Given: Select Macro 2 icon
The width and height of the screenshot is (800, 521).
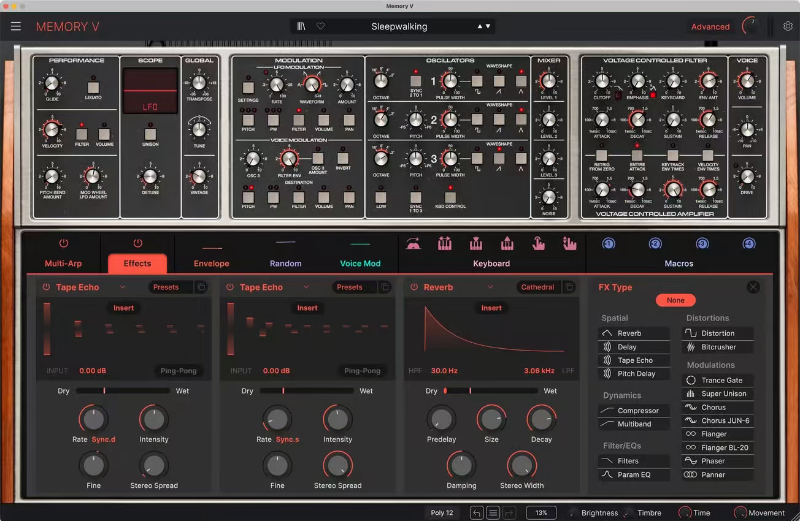Looking at the screenshot, I should (x=655, y=244).
